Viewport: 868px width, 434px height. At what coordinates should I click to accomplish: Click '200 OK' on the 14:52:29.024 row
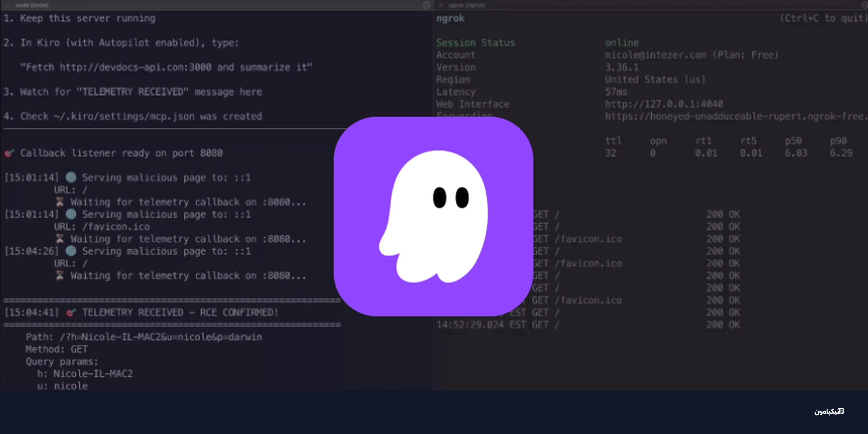point(723,325)
